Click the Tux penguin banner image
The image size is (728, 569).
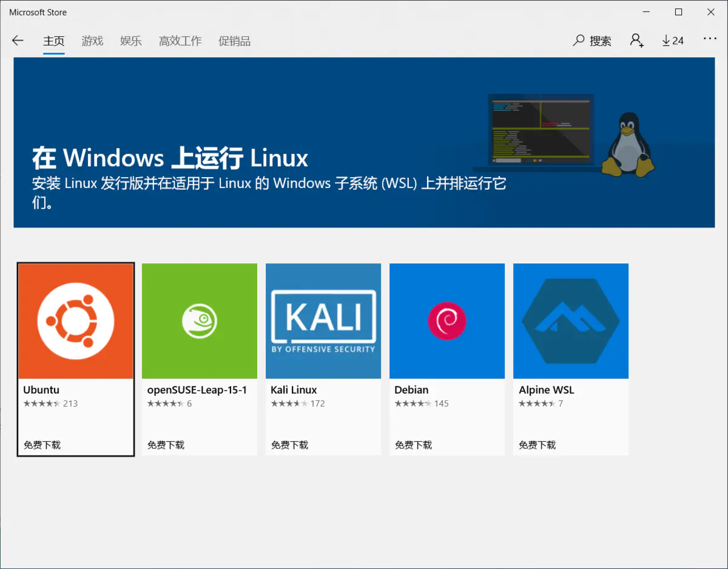(629, 144)
